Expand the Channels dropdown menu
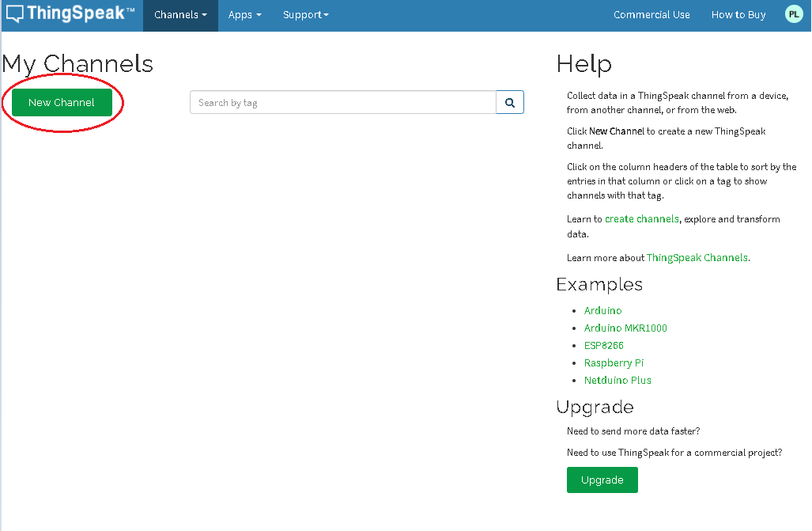812x531 pixels. click(180, 15)
